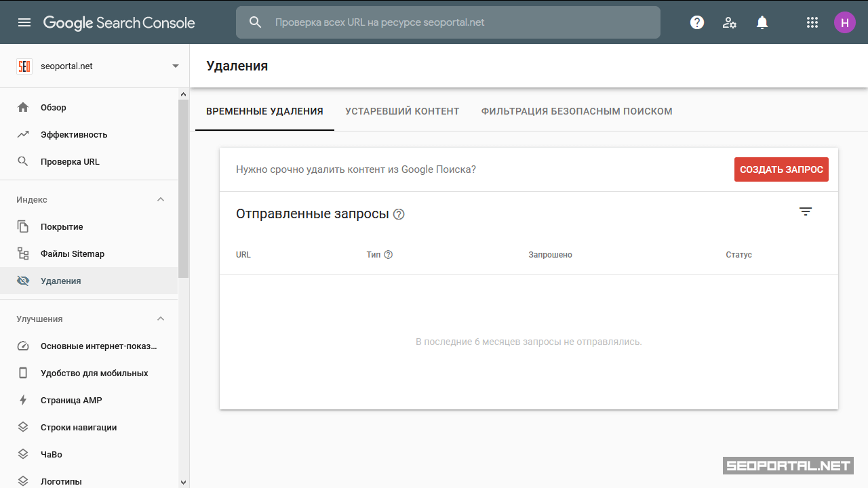Open the Google apps grid
Image resolution: width=868 pixels, height=488 pixels.
812,22
